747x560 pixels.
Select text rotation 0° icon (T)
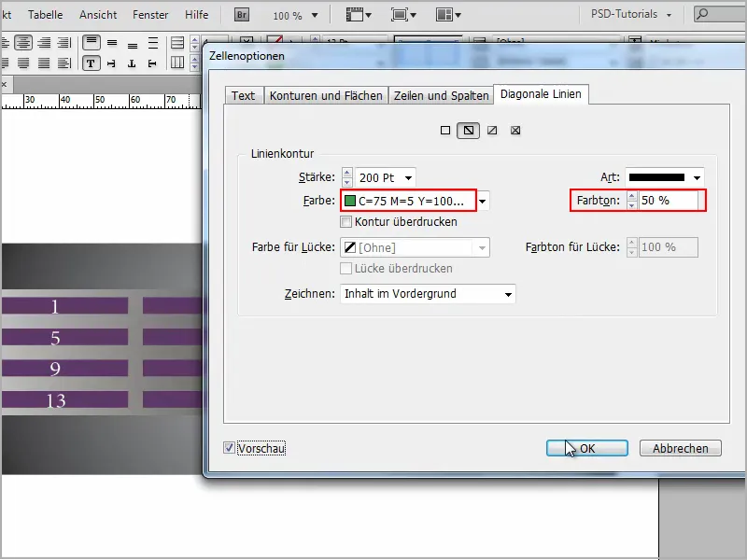coord(91,63)
